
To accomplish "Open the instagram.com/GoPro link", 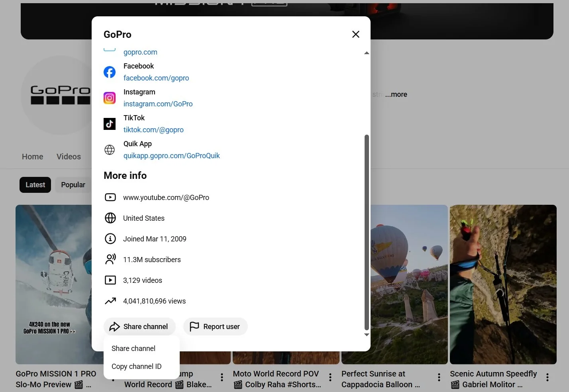I will point(158,104).
